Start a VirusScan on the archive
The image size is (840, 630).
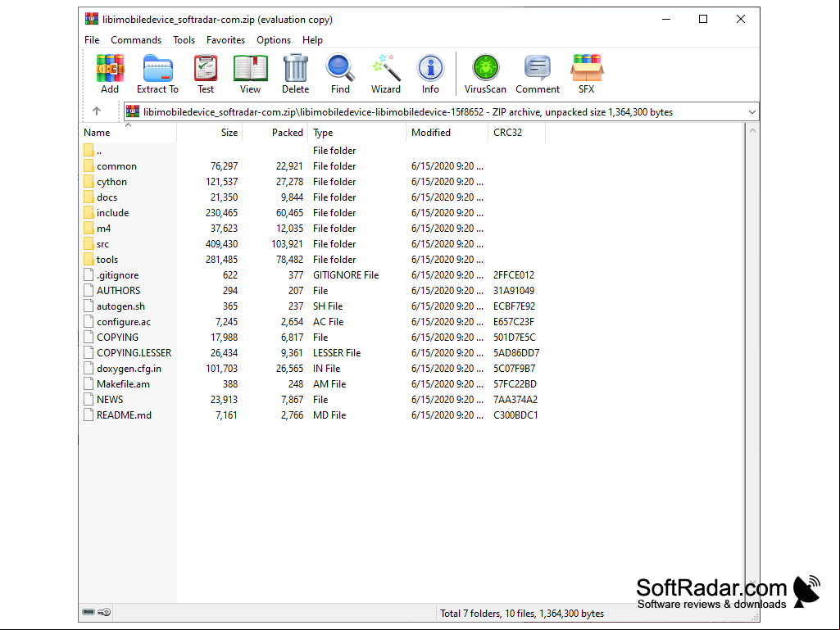485,74
